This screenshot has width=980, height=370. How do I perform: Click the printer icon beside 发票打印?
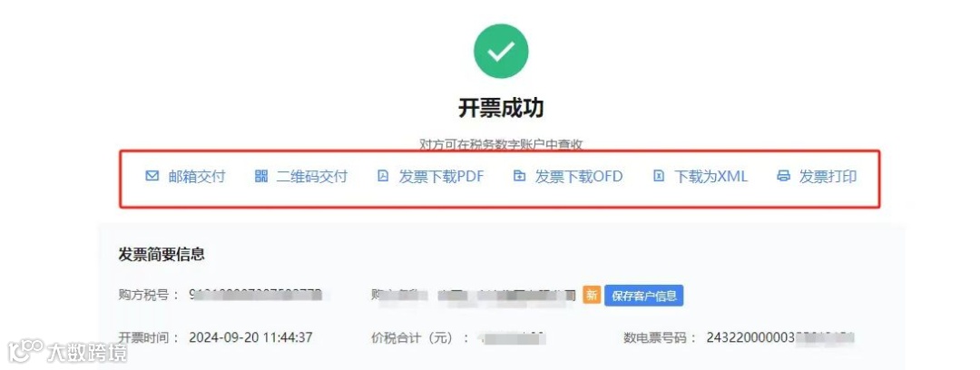(783, 176)
